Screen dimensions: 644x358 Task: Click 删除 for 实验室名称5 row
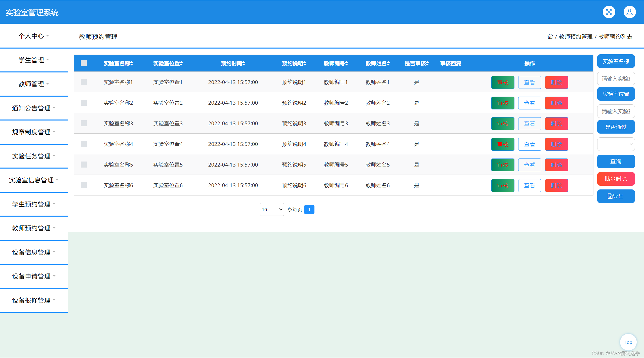556,165
